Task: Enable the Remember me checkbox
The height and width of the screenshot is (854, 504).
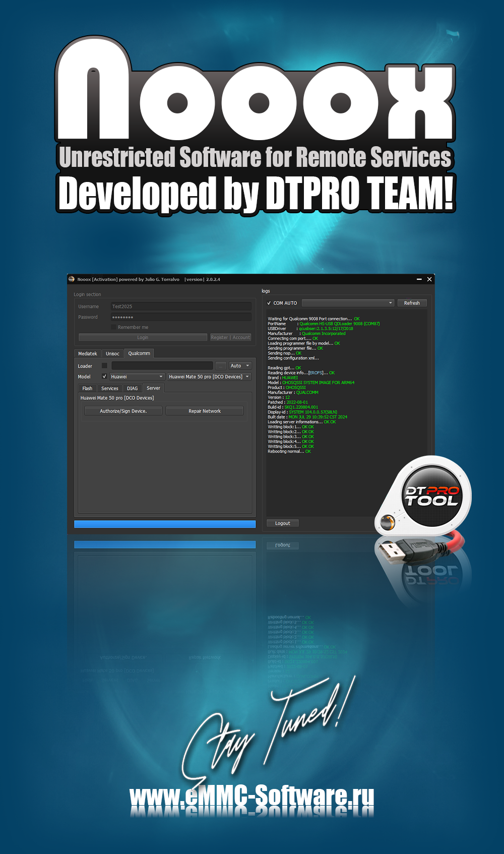Action: [x=113, y=327]
